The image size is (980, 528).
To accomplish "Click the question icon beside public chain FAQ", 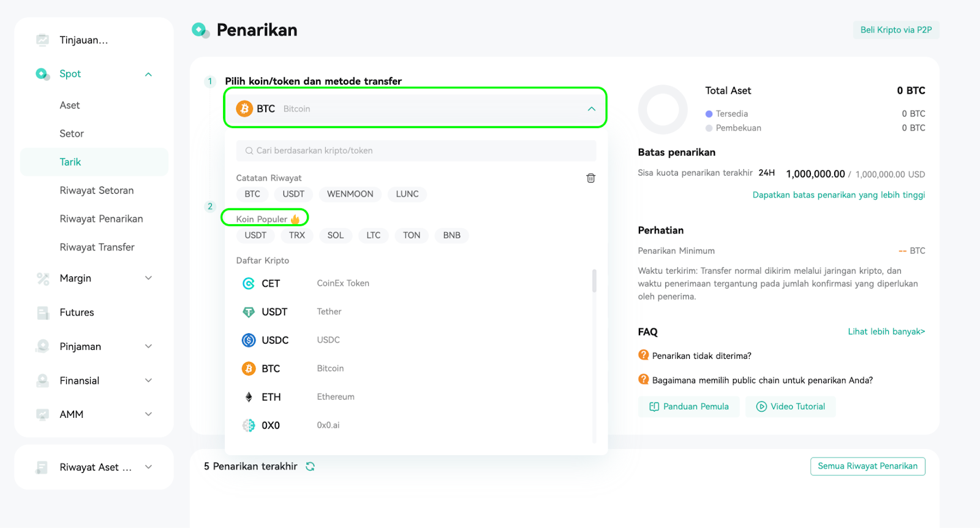I will tap(644, 380).
